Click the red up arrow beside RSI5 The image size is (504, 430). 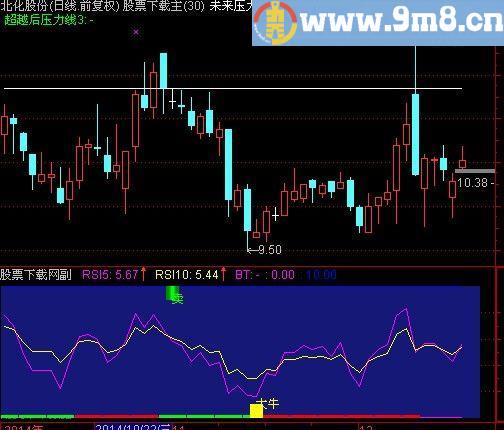click(143, 274)
